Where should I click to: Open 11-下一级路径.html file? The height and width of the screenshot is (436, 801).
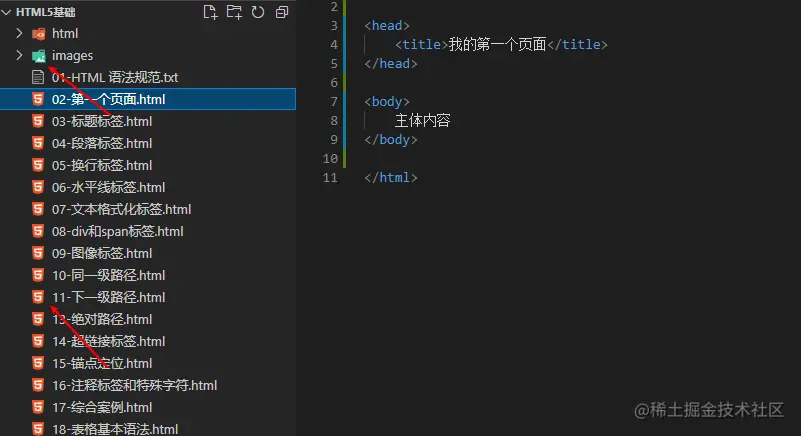tap(108, 297)
